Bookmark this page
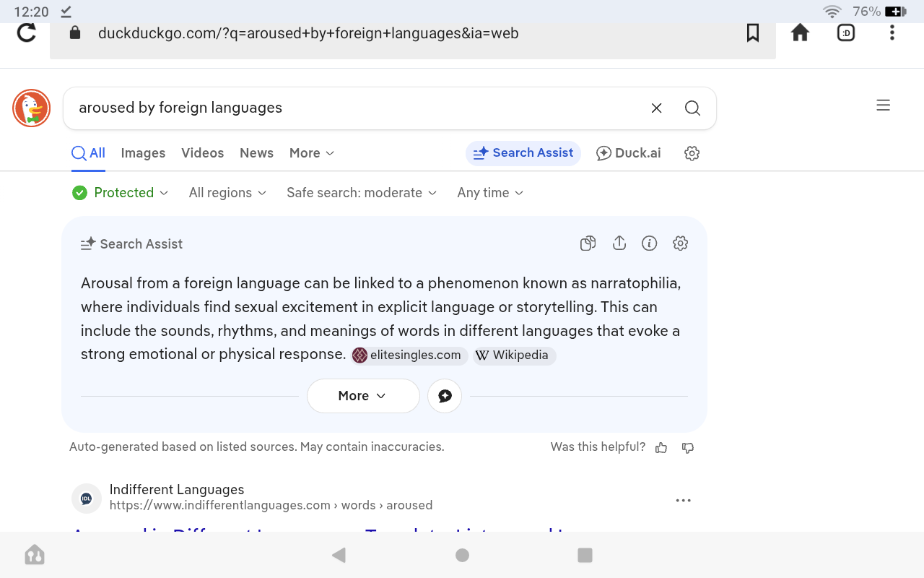This screenshot has height=578, width=924. tap(753, 33)
